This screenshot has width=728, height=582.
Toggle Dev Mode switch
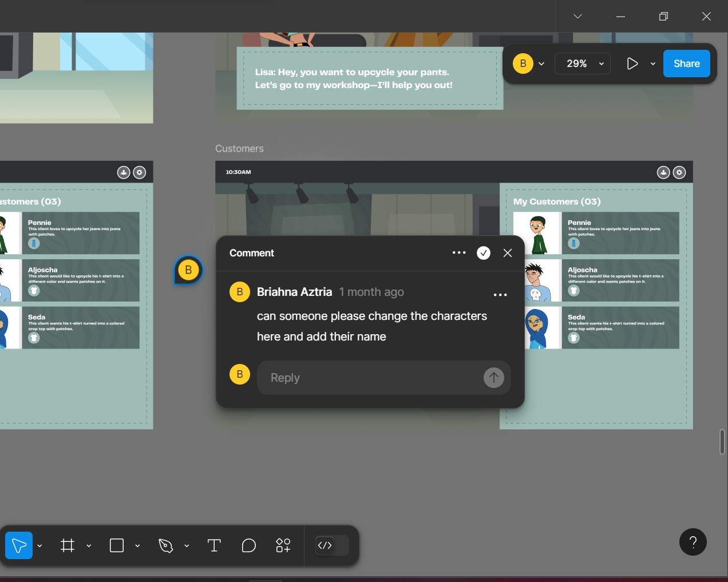coord(332,545)
